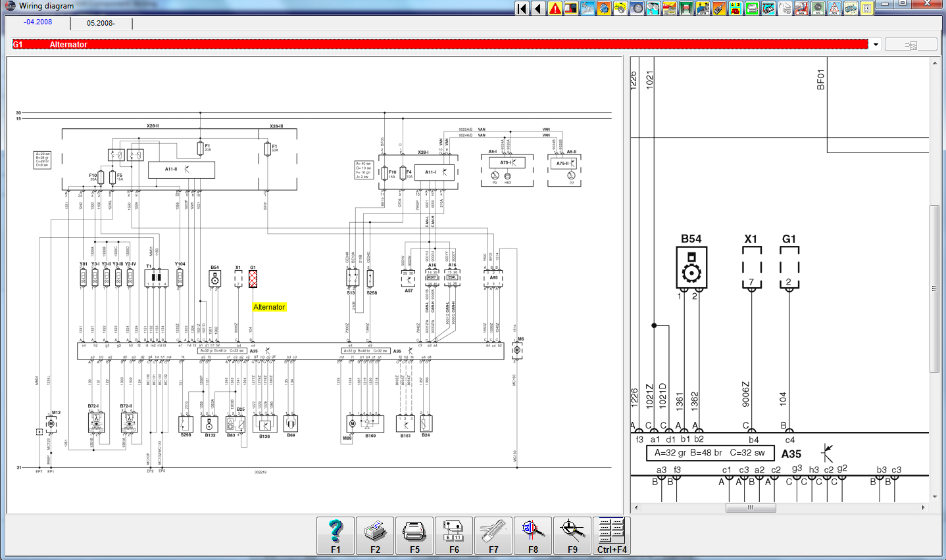This screenshot has height=560, width=946.
Task: Click the green car-on-lift toolbar icon
Action: point(686,9)
